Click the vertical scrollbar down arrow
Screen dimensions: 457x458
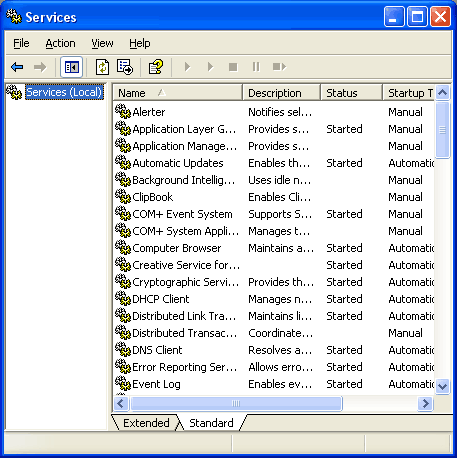pos(443,386)
